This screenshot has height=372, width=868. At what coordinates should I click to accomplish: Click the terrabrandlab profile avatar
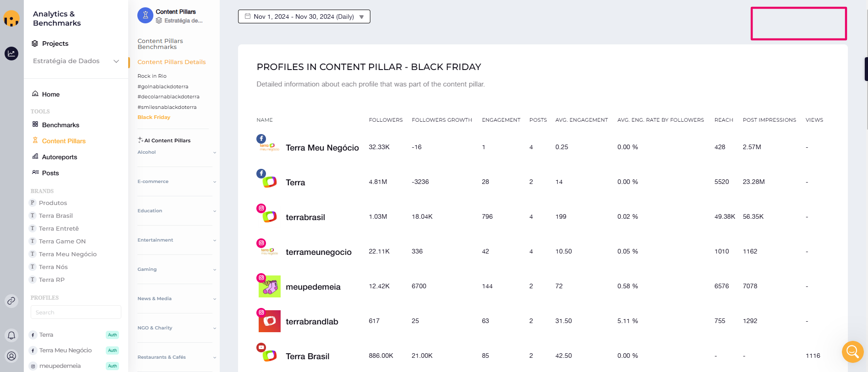click(269, 321)
